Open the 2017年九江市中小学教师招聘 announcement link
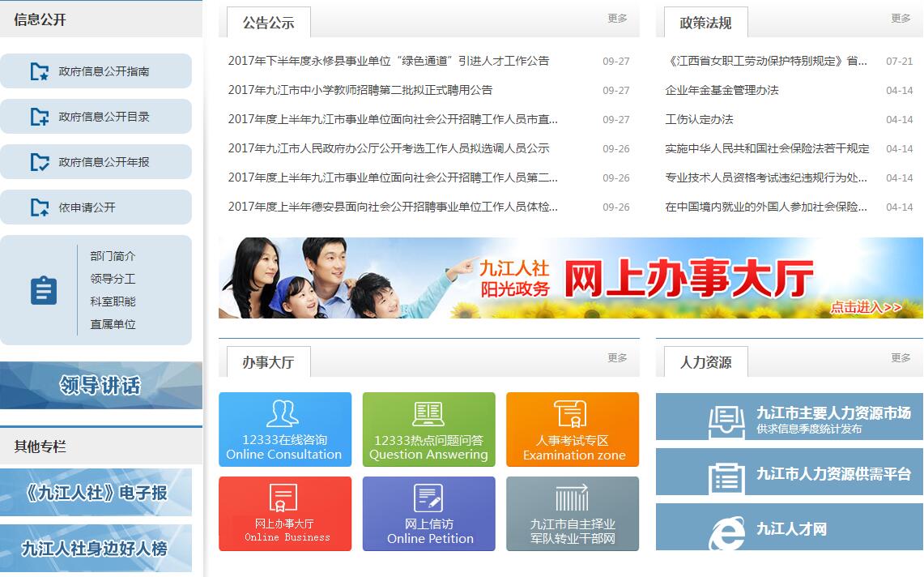The width and height of the screenshot is (924, 577). pyautogui.click(x=360, y=90)
